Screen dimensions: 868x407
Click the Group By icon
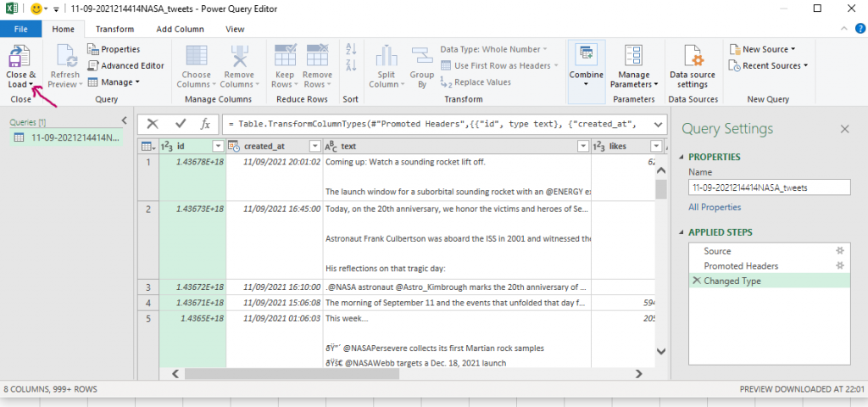[x=421, y=58]
